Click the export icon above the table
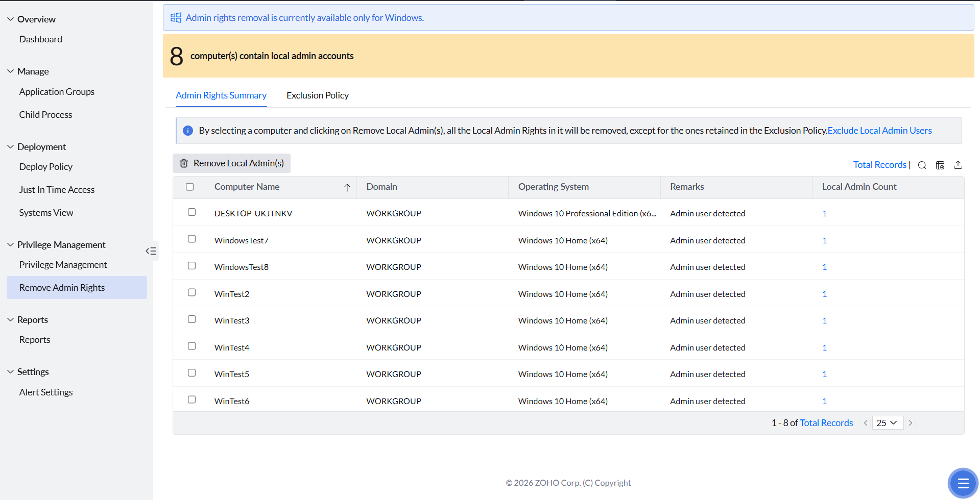This screenshot has width=980, height=500. click(x=958, y=165)
